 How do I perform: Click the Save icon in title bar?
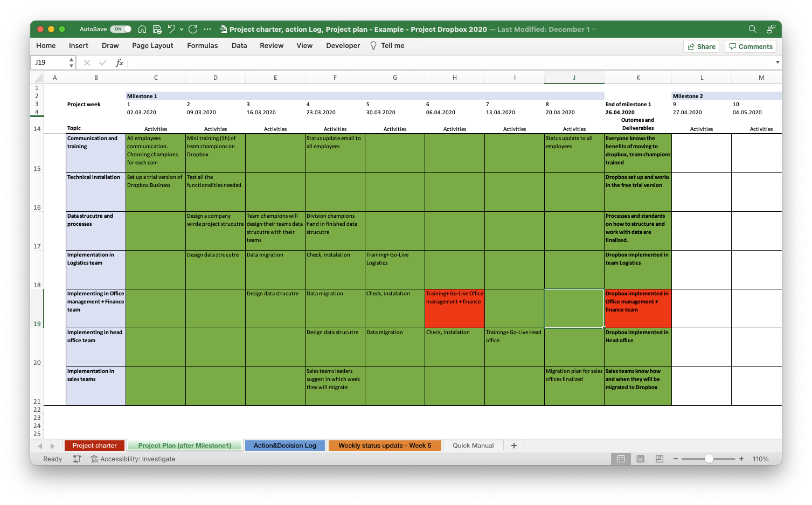pyautogui.click(x=157, y=29)
